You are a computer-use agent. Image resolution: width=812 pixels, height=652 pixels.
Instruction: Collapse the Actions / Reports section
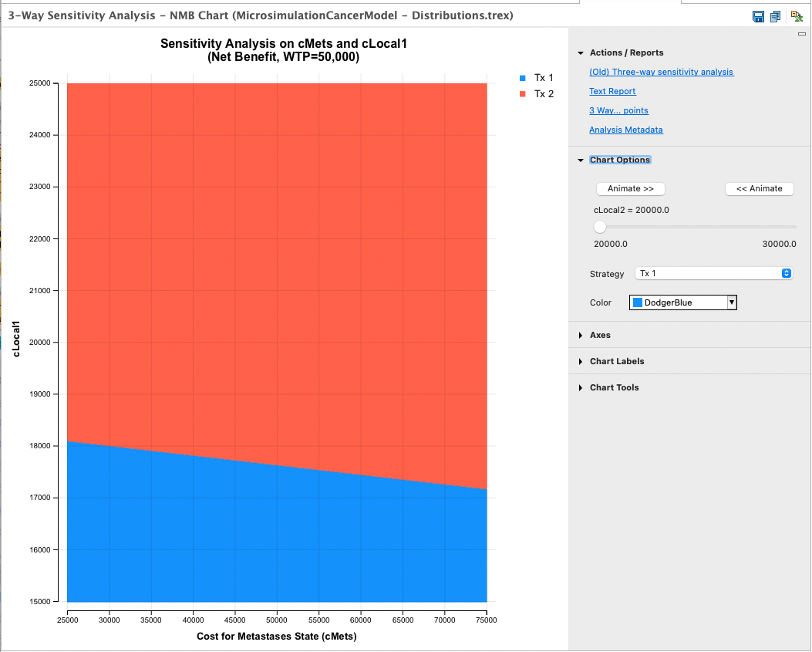pos(581,52)
